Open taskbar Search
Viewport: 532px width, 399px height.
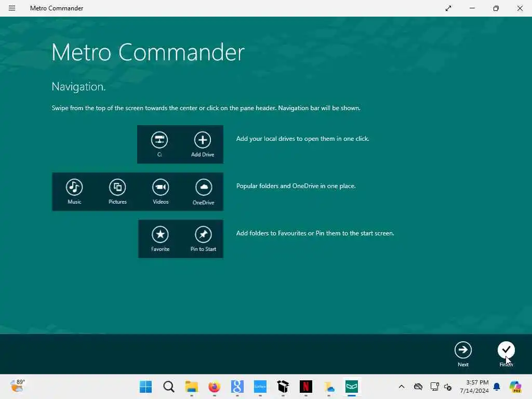click(x=169, y=387)
